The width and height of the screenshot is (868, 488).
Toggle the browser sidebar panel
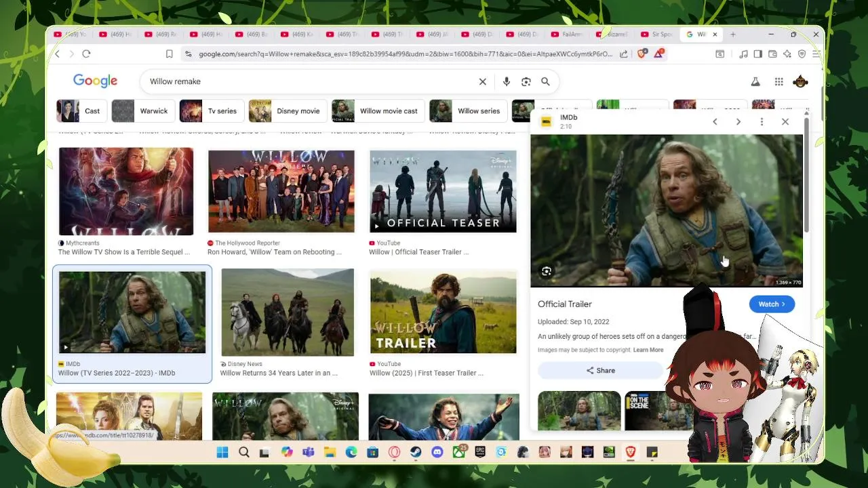[757, 54]
